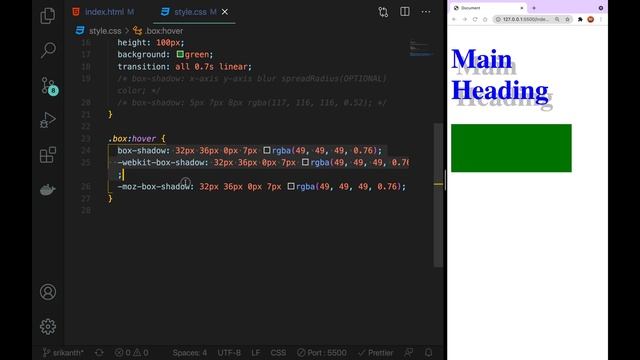The height and width of the screenshot is (360, 640).
Task: Open rgba swatch on box-shadow line
Action: (x=267, y=151)
